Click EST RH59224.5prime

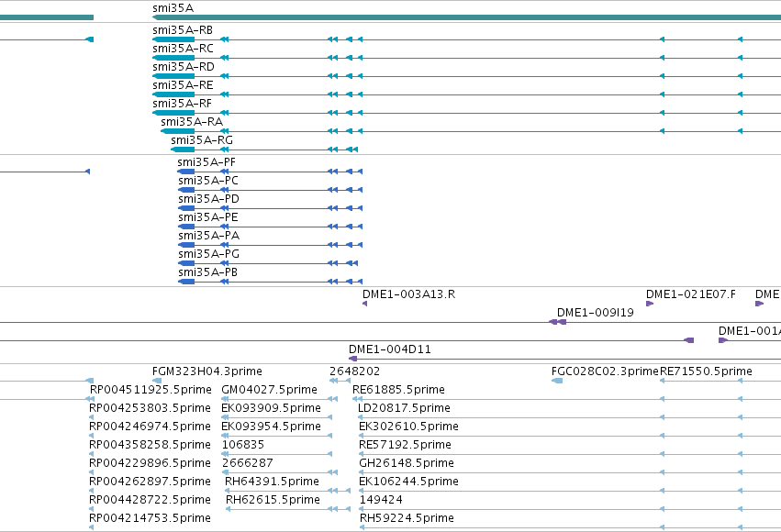[x=407, y=518]
